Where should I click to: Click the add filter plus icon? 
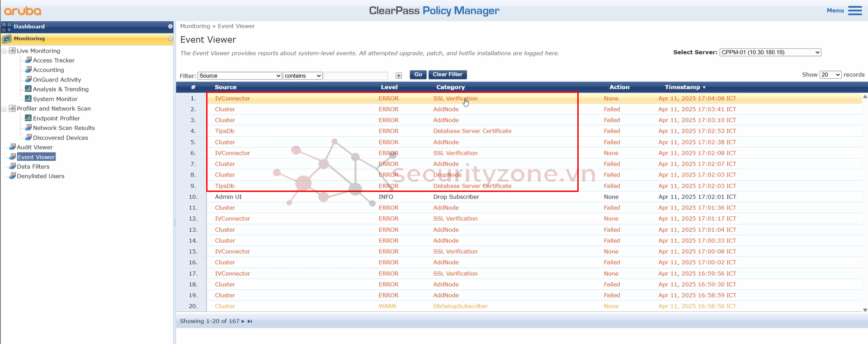pyautogui.click(x=399, y=76)
